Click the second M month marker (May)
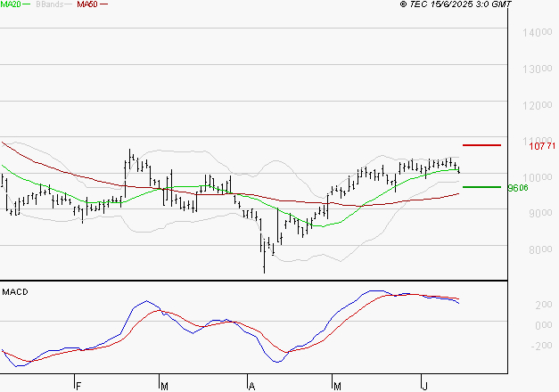This screenshot has width=559, height=392. (337, 386)
